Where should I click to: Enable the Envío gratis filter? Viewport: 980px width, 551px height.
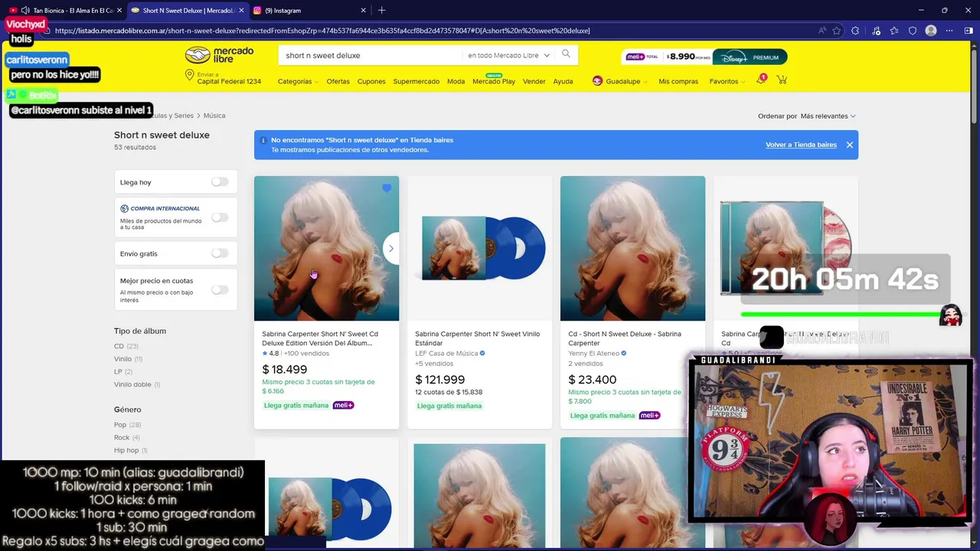pos(220,253)
